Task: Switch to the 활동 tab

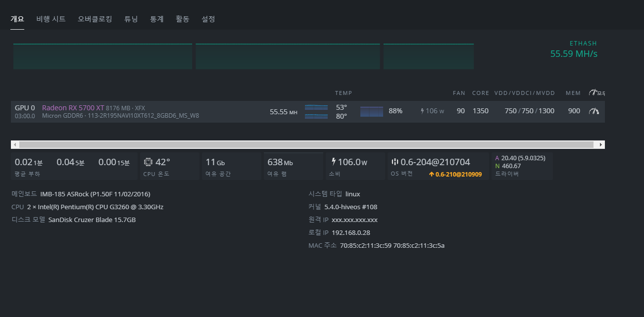Action: (183, 19)
